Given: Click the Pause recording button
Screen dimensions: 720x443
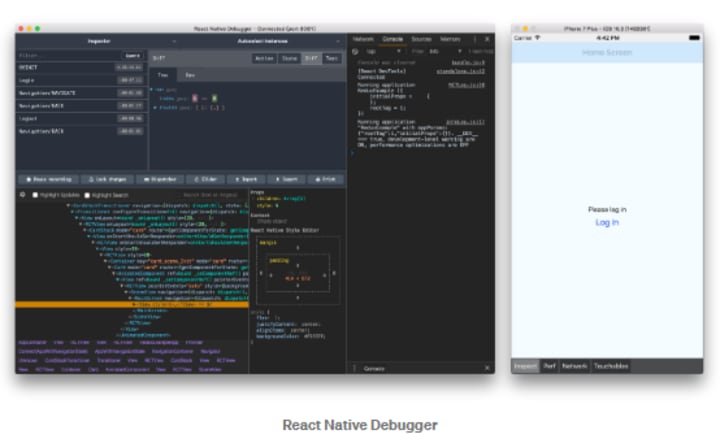Looking at the screenshot, I should [x=49, y=179].
